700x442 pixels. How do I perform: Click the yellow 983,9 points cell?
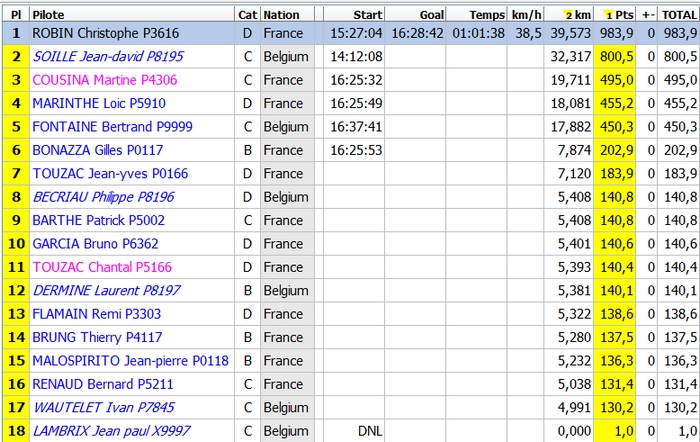[617, 33]
